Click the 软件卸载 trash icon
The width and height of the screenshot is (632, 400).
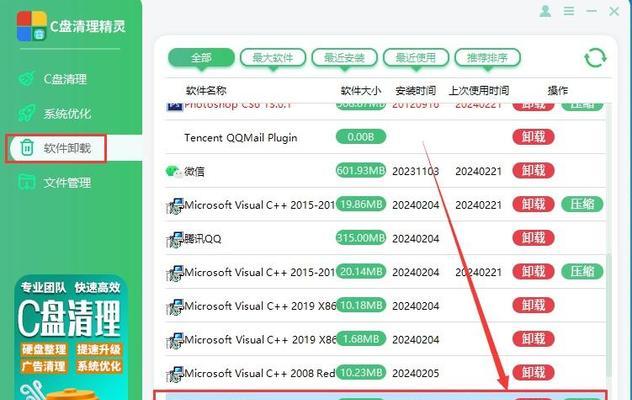27,148
